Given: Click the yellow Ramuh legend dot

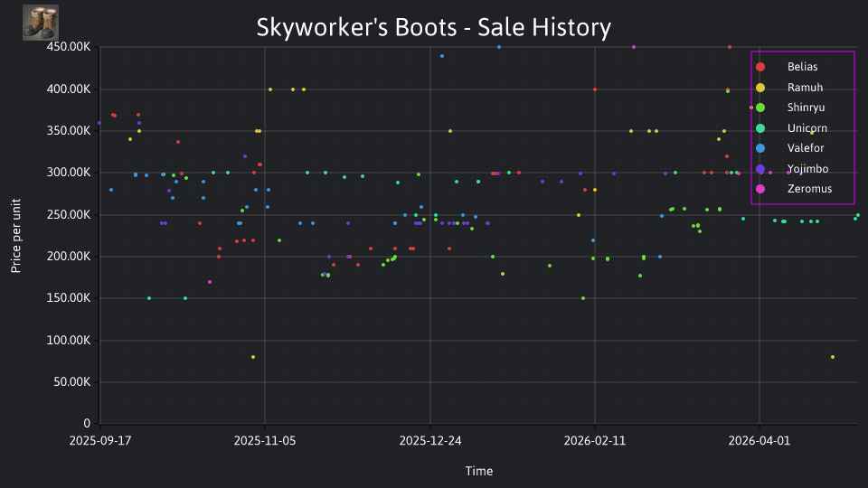Looking at the screenshot, I should click(x=760, y=88).
